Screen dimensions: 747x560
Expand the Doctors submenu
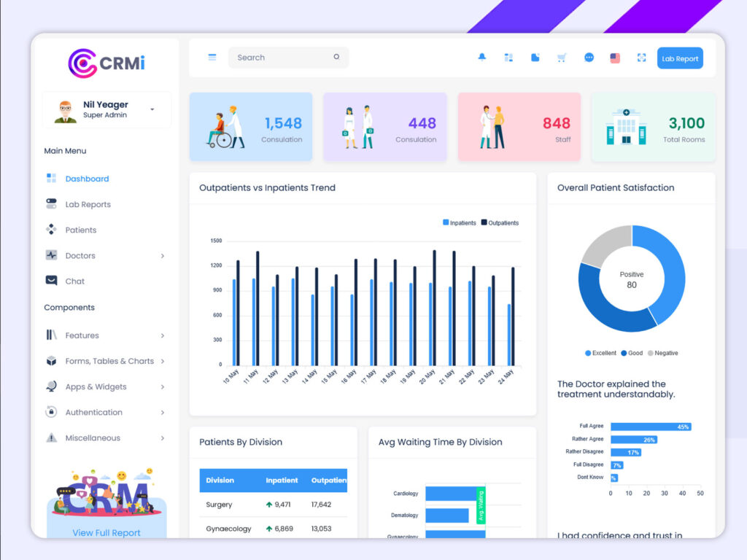click(x=162, y=256)
